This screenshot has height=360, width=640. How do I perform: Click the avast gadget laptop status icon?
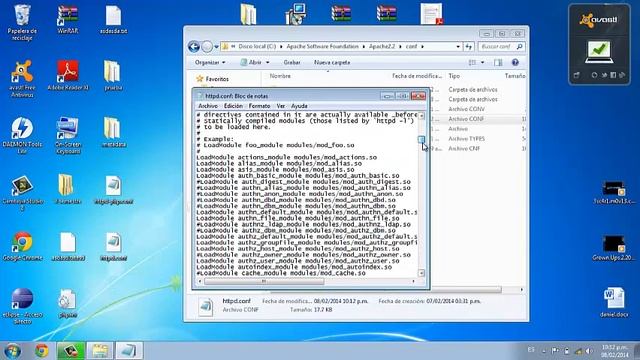599,52
